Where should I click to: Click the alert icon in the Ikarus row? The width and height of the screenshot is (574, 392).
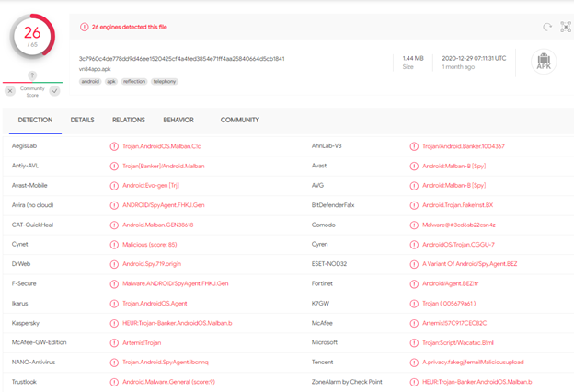pyautogui.click(x=114, y=304)
